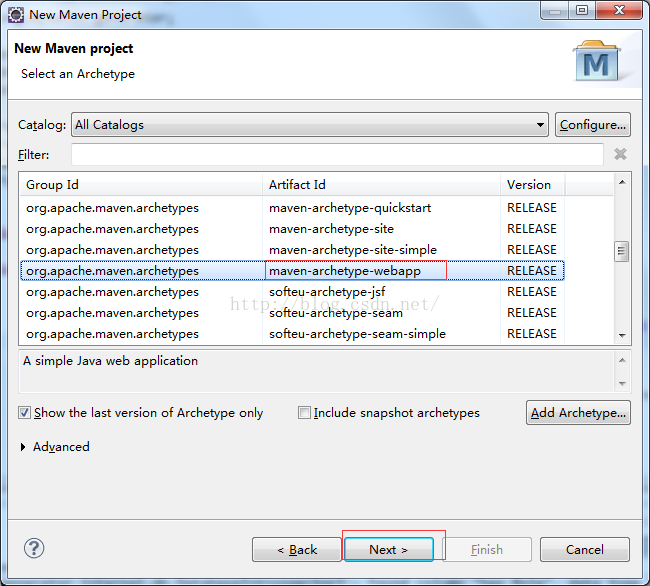650x586 pixels.
Task: Click the Configure... button
Action: point(593,125)
